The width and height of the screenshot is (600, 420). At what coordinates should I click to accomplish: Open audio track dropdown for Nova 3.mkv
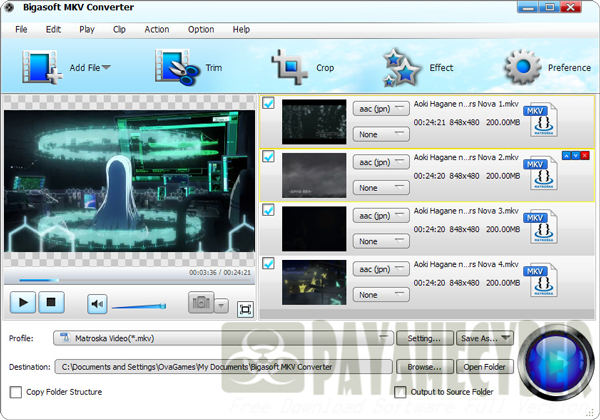(x=381, y=216)
